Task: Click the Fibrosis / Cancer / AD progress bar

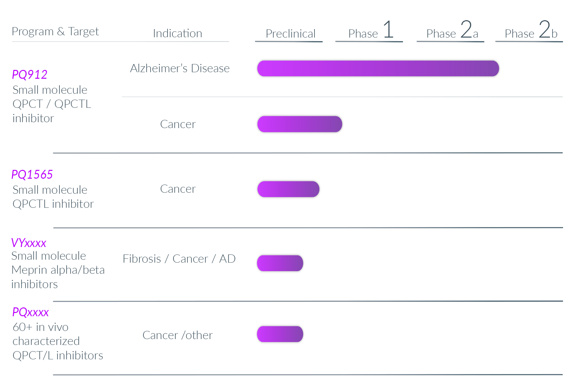Action: 280,263
